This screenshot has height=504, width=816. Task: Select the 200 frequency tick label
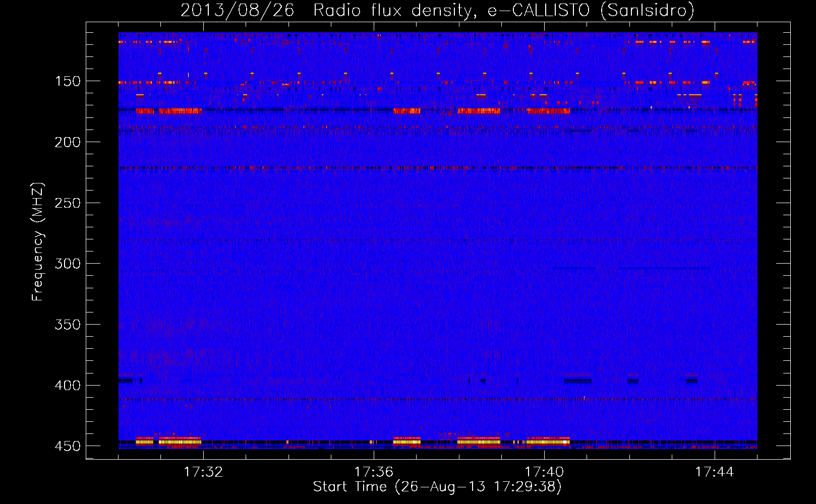(x=67, y=142)
